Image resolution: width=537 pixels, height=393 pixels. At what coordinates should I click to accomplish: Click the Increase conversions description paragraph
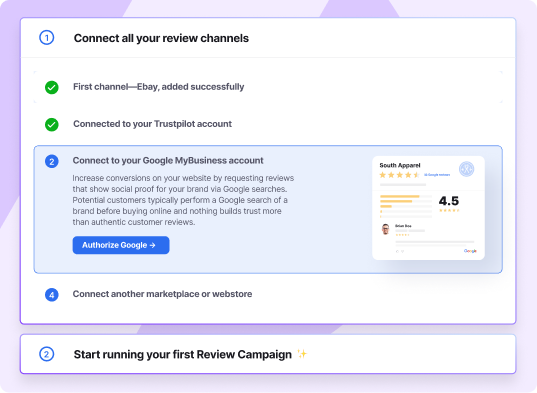coord(183,200)
